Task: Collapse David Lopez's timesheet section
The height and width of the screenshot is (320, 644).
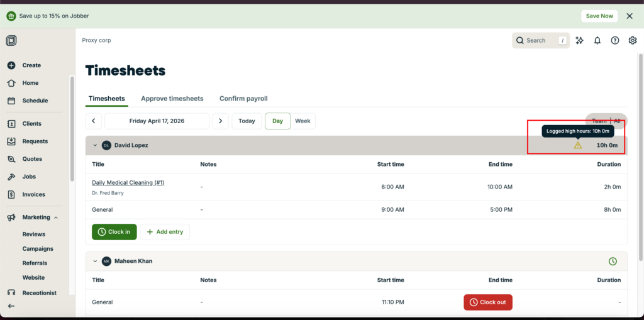Action: click(95, 145)
